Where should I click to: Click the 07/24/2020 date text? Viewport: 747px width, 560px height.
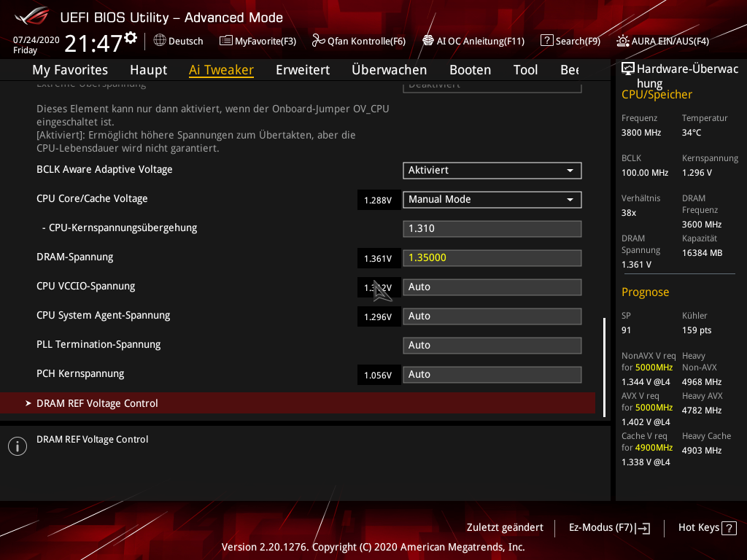36,40
